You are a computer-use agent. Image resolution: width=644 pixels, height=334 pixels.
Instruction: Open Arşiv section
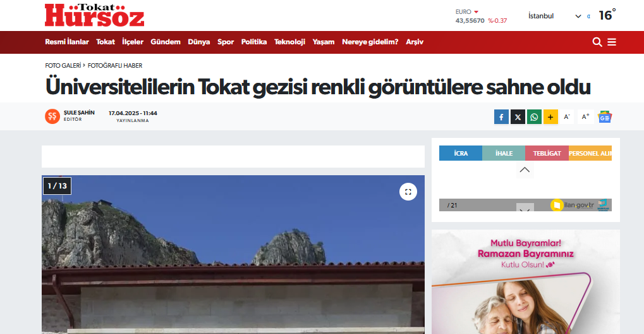(x=415, y=42)
